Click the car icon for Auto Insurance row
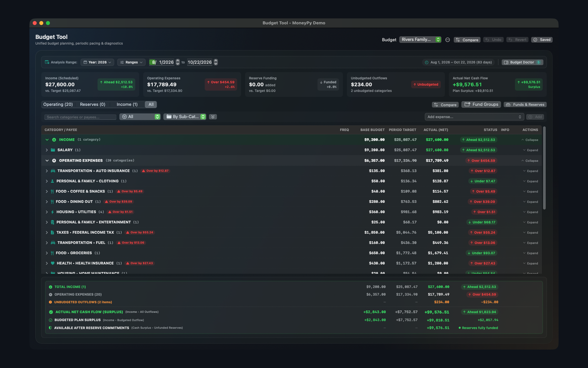This screenshot has width=588, height=368. click(x=53, y=171)
